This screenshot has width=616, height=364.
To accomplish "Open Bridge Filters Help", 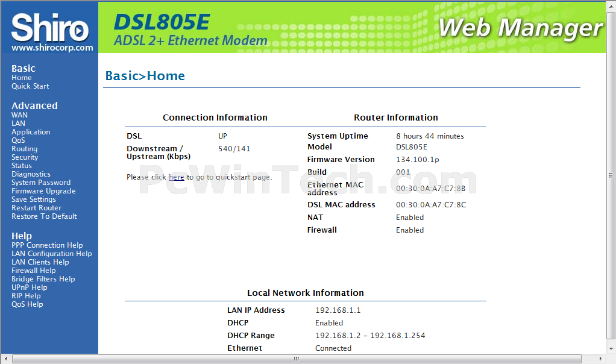I will [43, 279].
